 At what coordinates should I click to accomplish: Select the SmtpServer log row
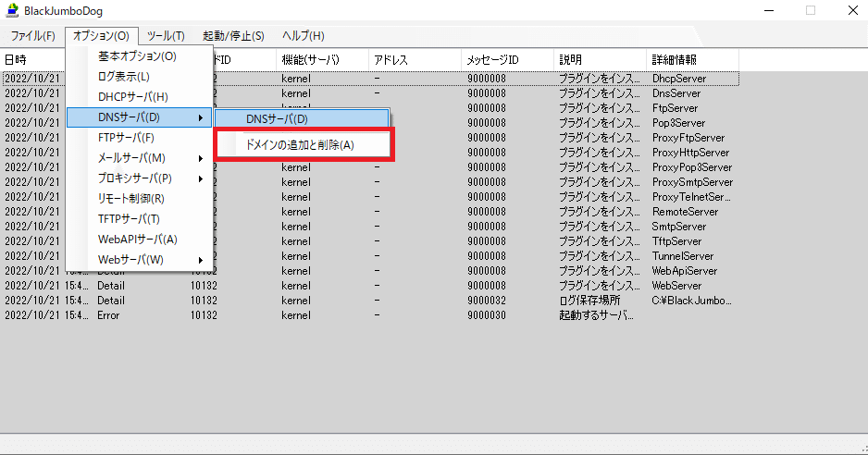coord(370,227)
